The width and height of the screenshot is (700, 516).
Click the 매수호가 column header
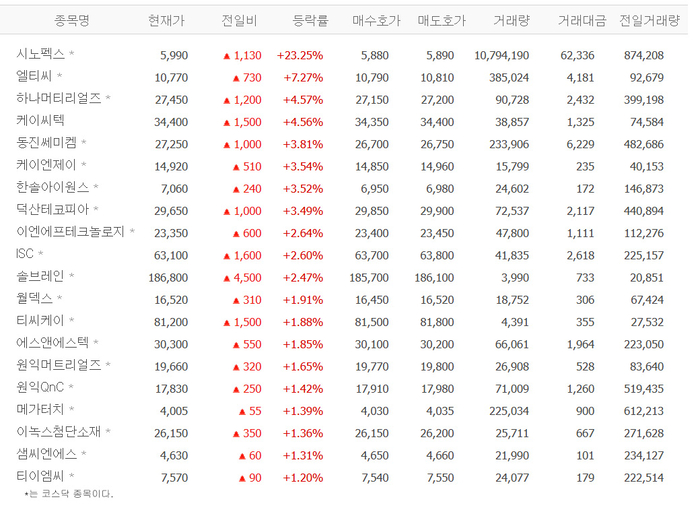(376, 21)
